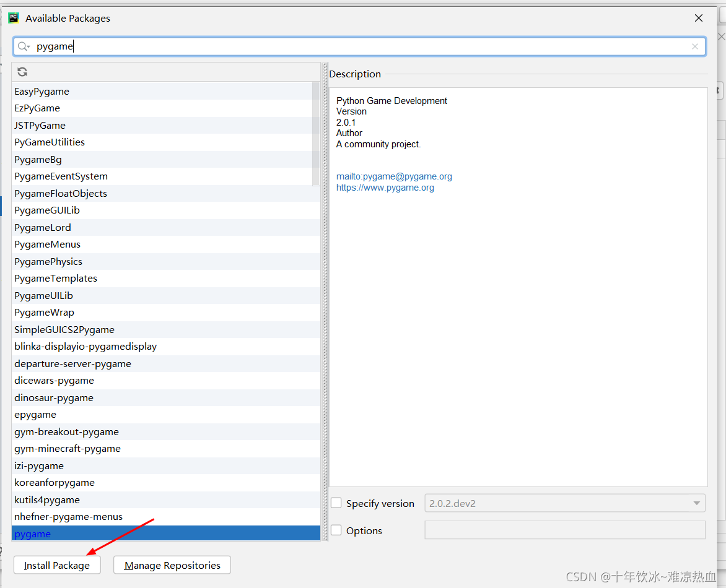726x588 pixels.
Task: Select PygameUILib in the package list
Action: [x=166, y=295]
